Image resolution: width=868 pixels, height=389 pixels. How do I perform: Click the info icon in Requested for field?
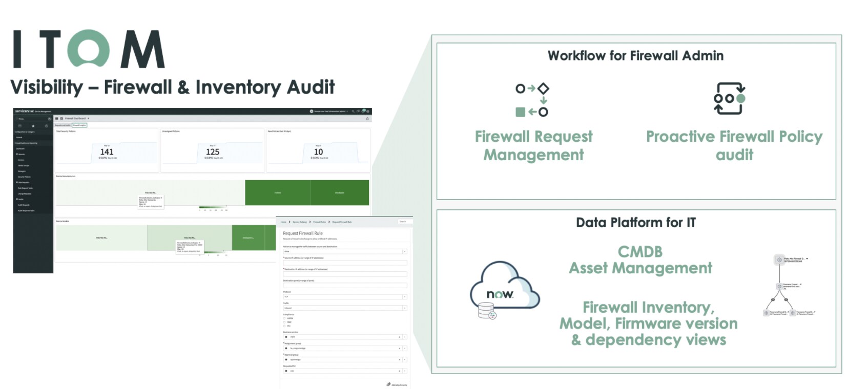(286, 371)
